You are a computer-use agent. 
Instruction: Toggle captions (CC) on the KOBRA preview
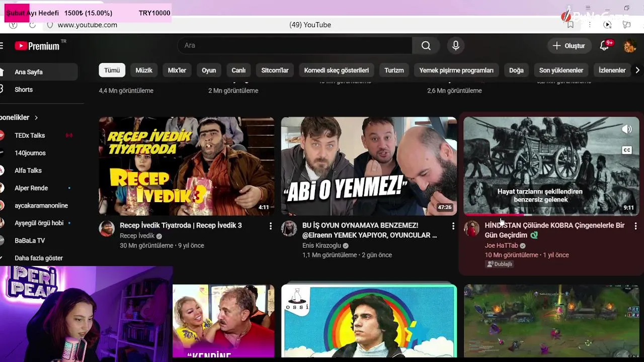click(627, 150)
